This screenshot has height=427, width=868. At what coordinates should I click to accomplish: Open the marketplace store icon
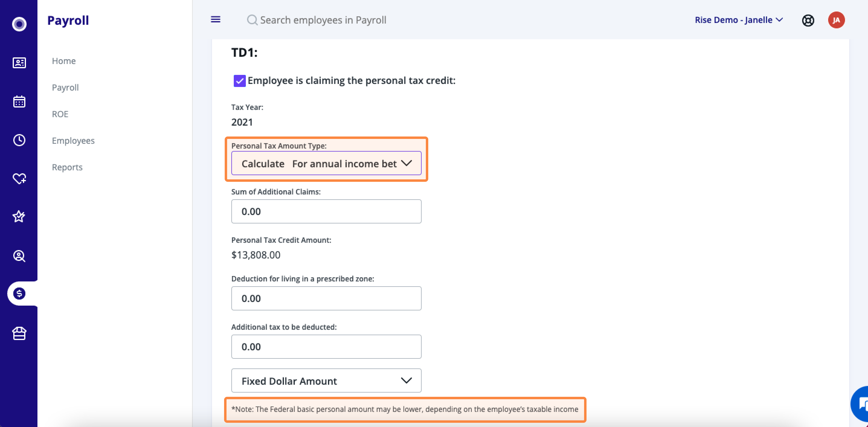tap(19, 334)
